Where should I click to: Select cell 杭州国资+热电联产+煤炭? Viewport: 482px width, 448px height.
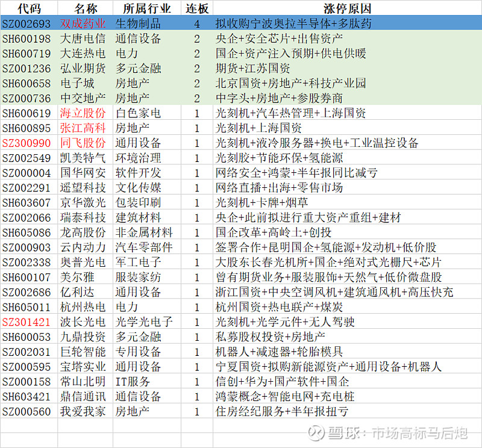point(279,307)
